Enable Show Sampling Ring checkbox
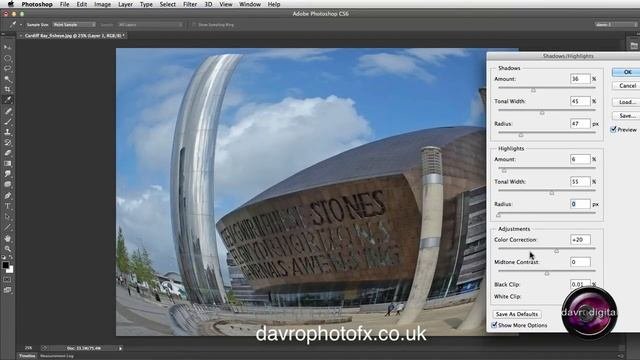Viewport: 640px width, 360px height. [x=194, y=25]
